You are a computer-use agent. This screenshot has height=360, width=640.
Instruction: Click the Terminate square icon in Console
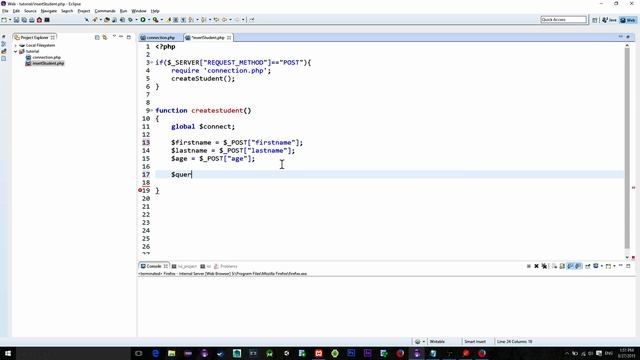pos(529,266)
